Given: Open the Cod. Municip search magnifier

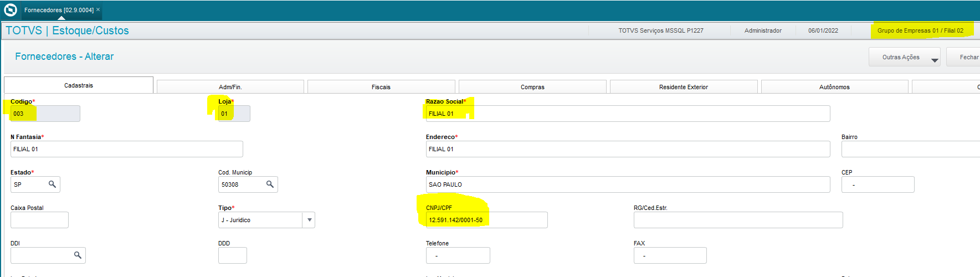Looking at the screenshot, I should (270, 184).
